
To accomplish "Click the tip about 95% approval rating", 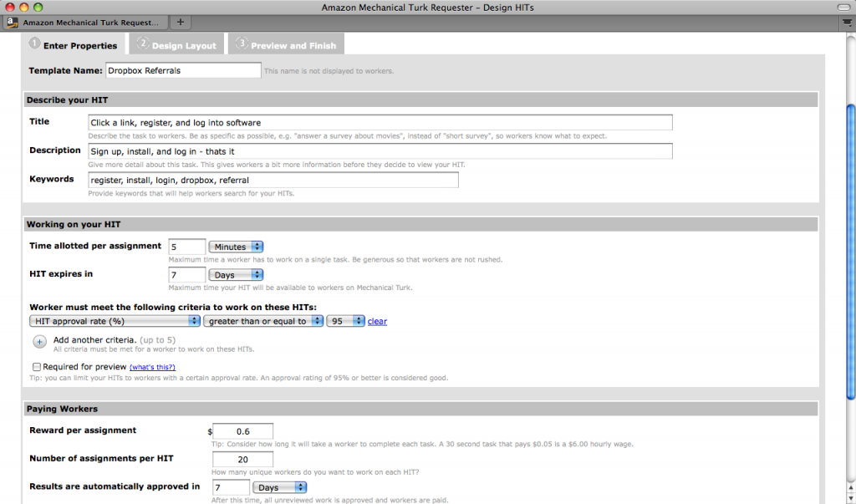I will [x=238, y=378].
